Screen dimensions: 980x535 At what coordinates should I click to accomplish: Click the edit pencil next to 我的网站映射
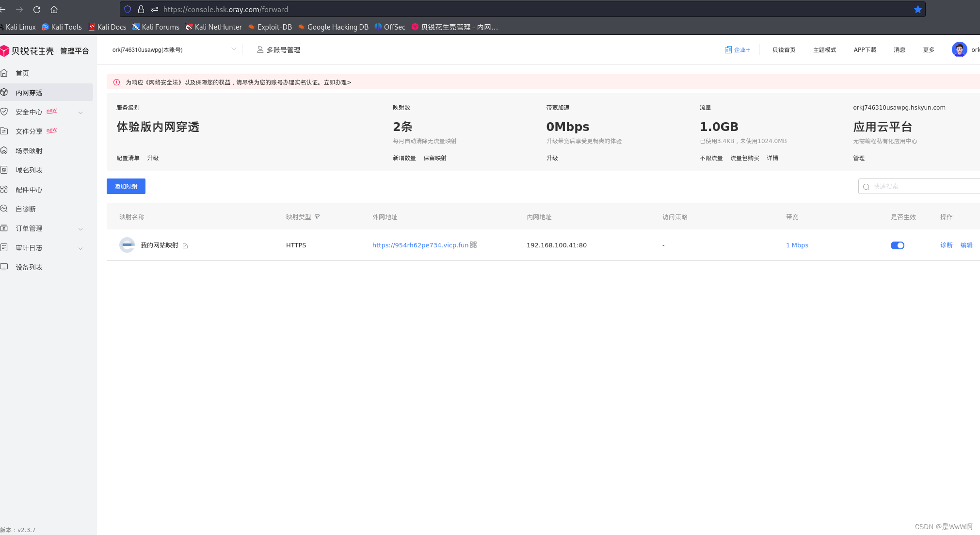tap(185, 246)
